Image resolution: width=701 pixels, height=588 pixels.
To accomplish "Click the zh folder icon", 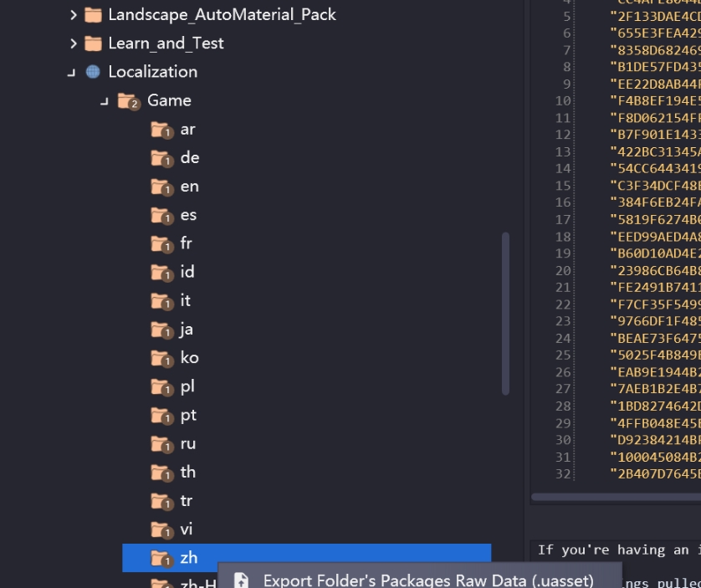I will tap(162, 559).
